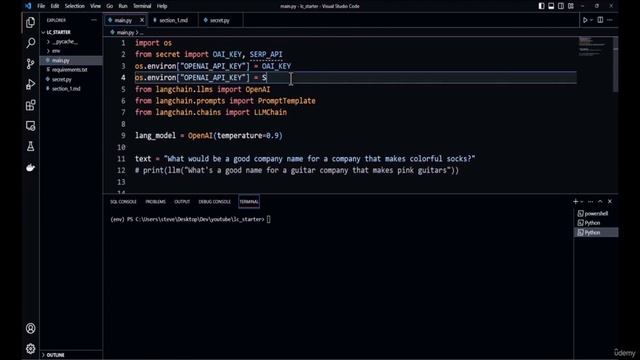The image size is (640, 360).
Task: Open the Explorer view in activity bar
Action: (31, 22)
